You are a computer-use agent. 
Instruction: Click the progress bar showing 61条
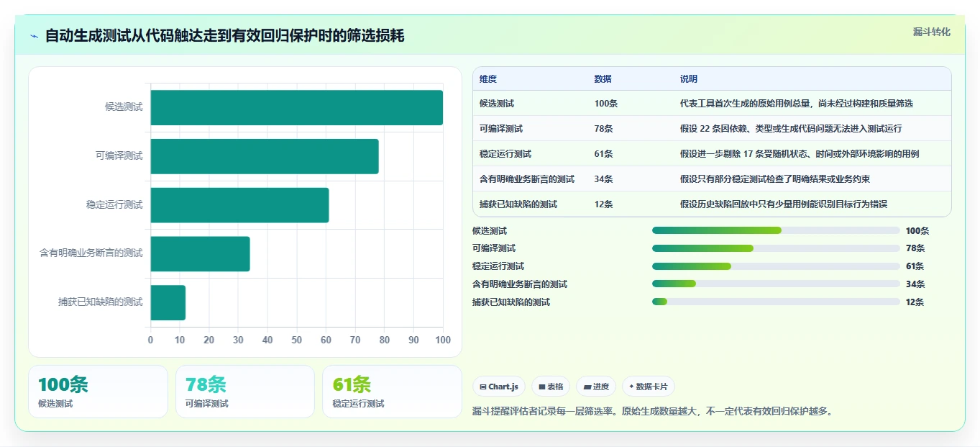click(x=776, y=266)
